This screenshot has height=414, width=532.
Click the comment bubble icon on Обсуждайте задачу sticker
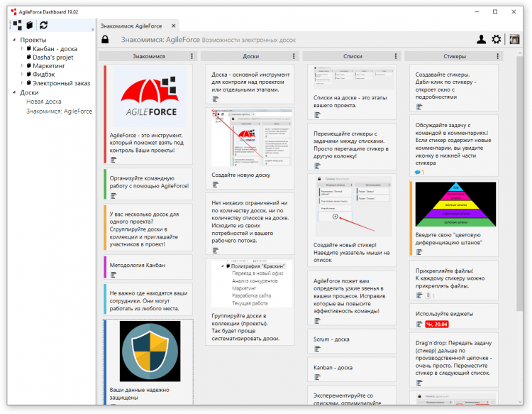pyautogui.click(x=418, y=172)
